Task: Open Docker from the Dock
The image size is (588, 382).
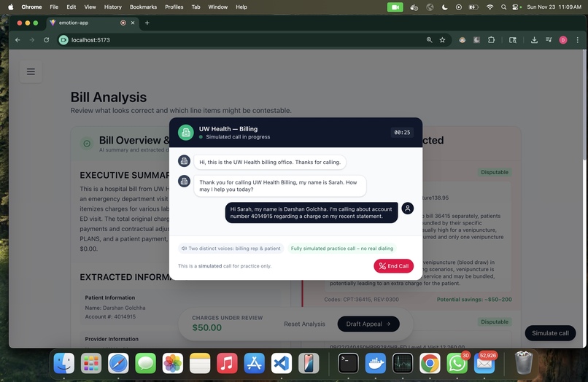Action: pos(376,363)
